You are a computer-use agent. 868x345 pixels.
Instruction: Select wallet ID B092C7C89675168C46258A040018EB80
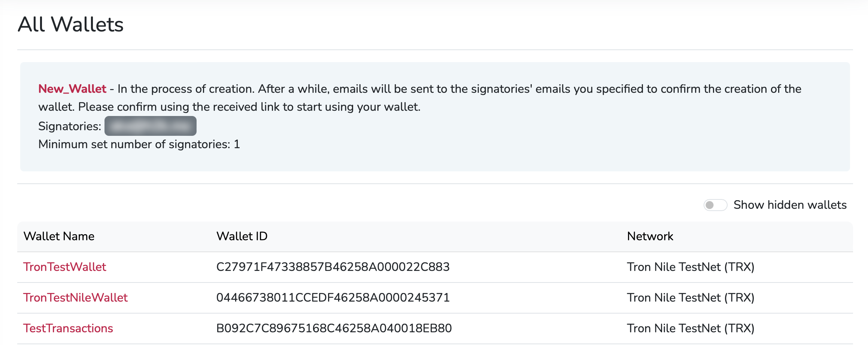point(334,329)
